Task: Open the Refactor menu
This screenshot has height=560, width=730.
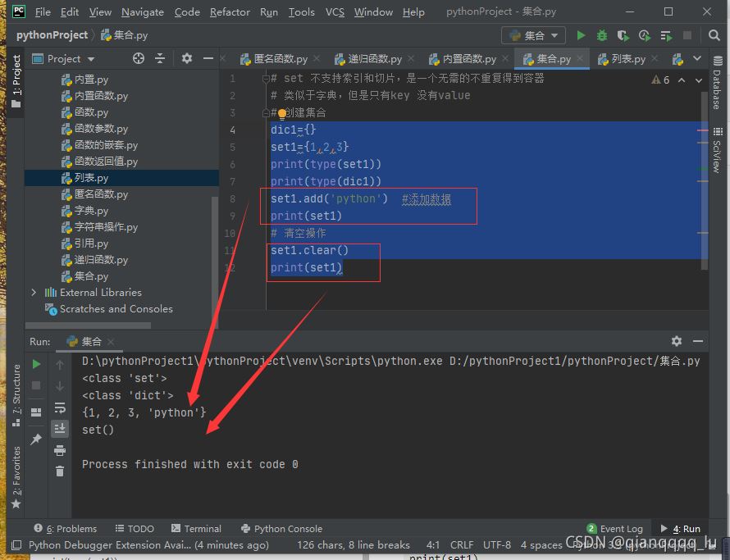Action: pyautogui.click(x=230, y=12)
